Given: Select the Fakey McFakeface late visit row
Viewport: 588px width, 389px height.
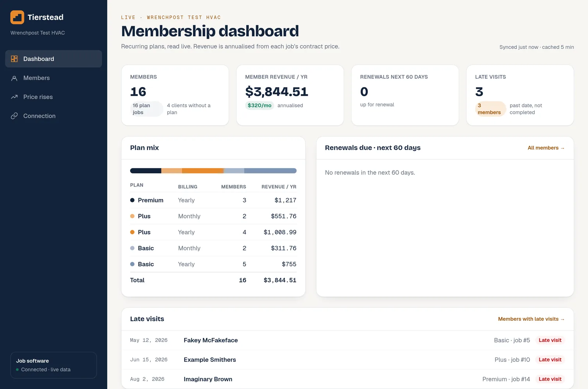Looking at the screenshot, I should tap(347, 340).
